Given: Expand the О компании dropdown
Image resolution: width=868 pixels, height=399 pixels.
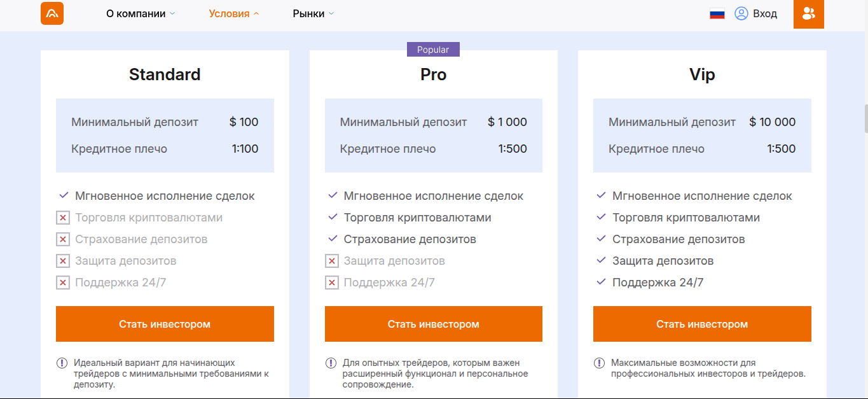Looking at the screenshot, I should pos(141,13).
